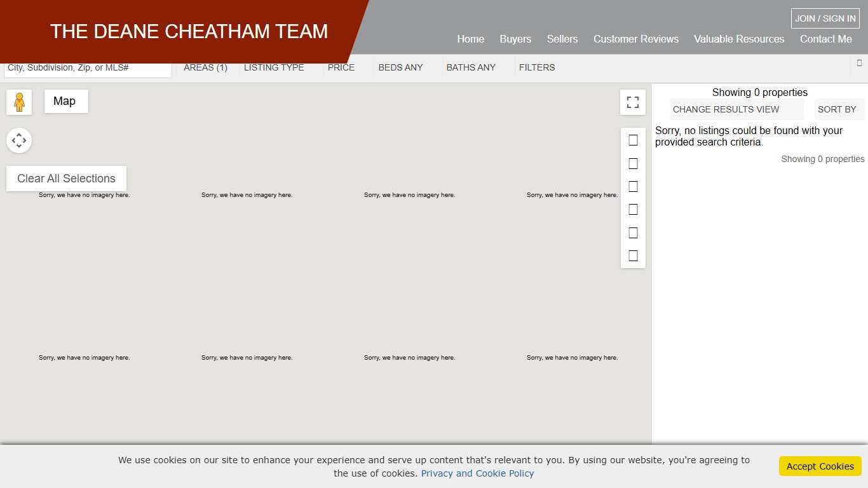Click the third icon in the vertical map toolbar

633,187
